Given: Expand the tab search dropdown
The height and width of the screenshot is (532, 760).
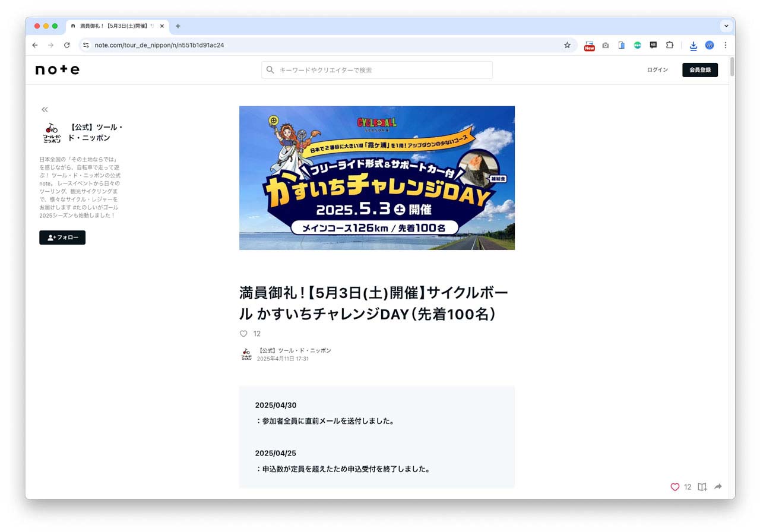Looking at the screenshot, I should click(726, 26).
